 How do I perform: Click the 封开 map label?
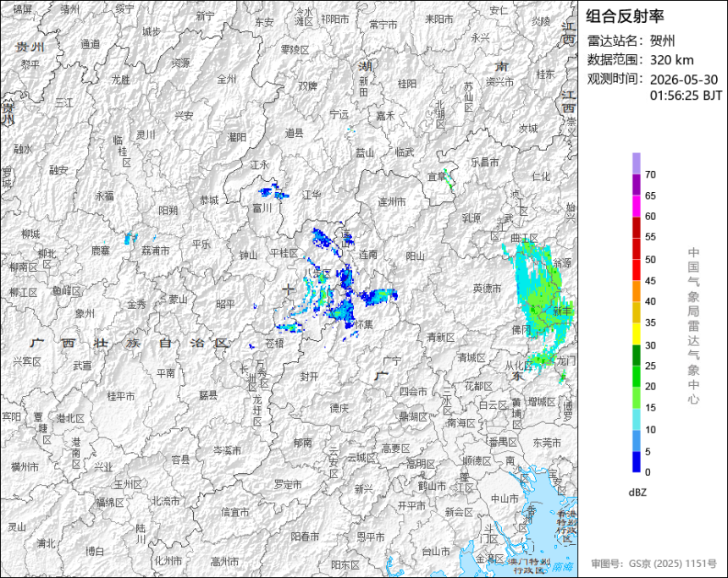309,377
